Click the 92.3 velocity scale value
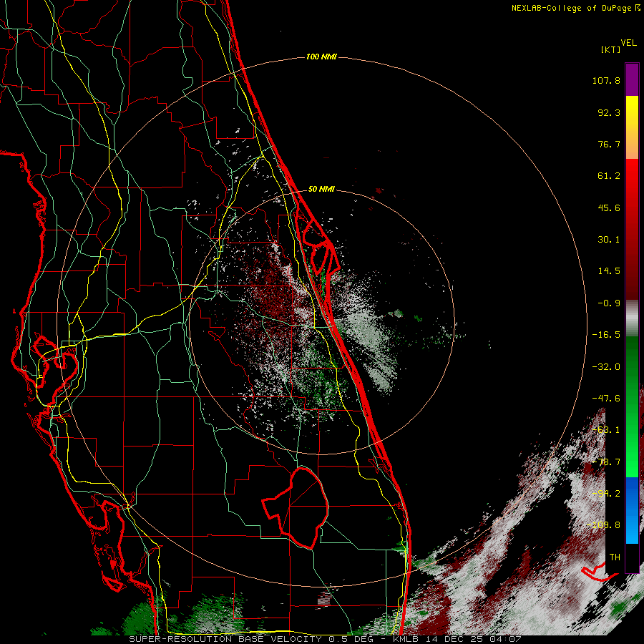This screenshot has height=644, width=644. coord(609,112)
